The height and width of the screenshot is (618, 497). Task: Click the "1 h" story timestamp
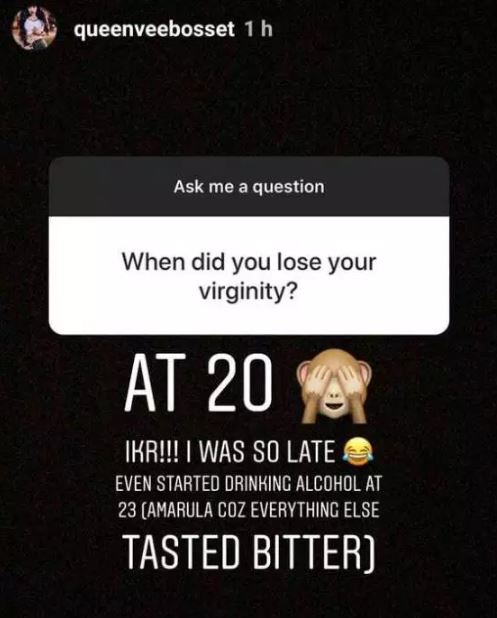pyautogui.click(x=258, y=29)
